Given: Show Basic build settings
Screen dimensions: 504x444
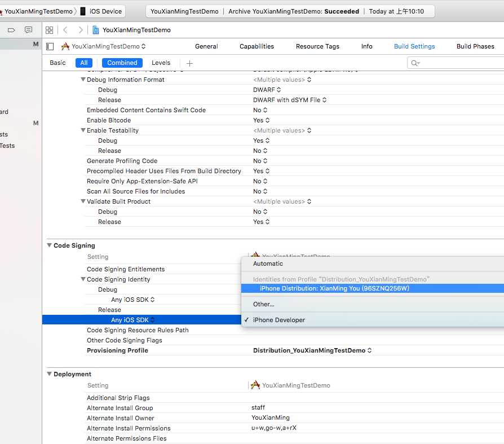Looking at the screenshot, I should [58, 63].
